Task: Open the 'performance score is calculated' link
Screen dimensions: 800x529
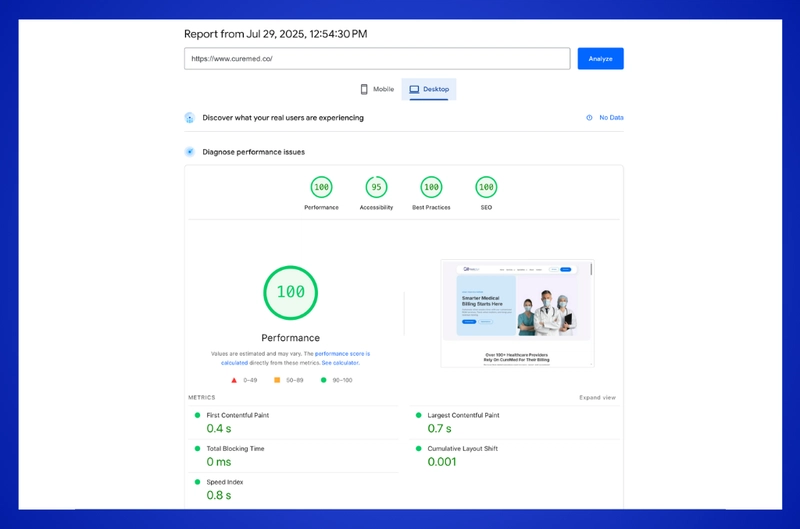Action: pos(295,358)
